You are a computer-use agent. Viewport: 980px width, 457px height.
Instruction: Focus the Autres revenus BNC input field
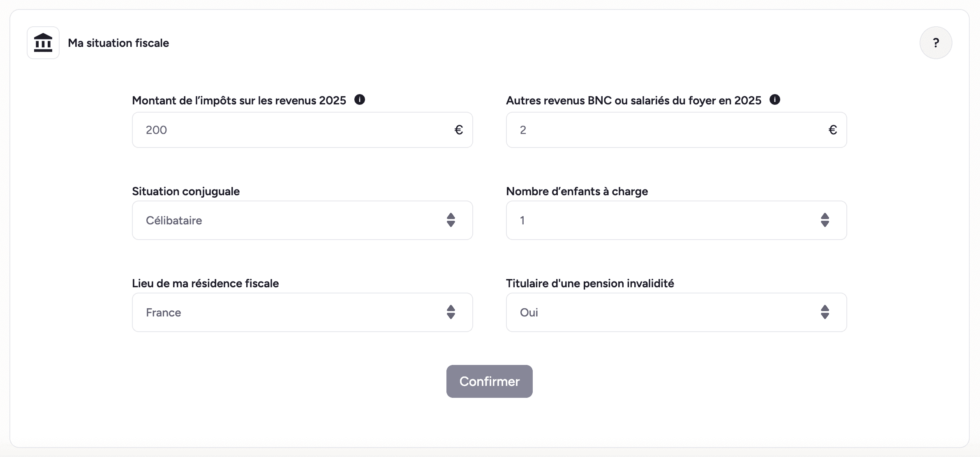[662, 130]
